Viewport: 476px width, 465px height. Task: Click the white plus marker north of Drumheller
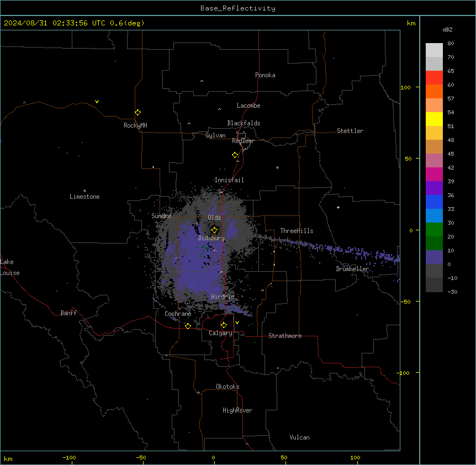338,207
